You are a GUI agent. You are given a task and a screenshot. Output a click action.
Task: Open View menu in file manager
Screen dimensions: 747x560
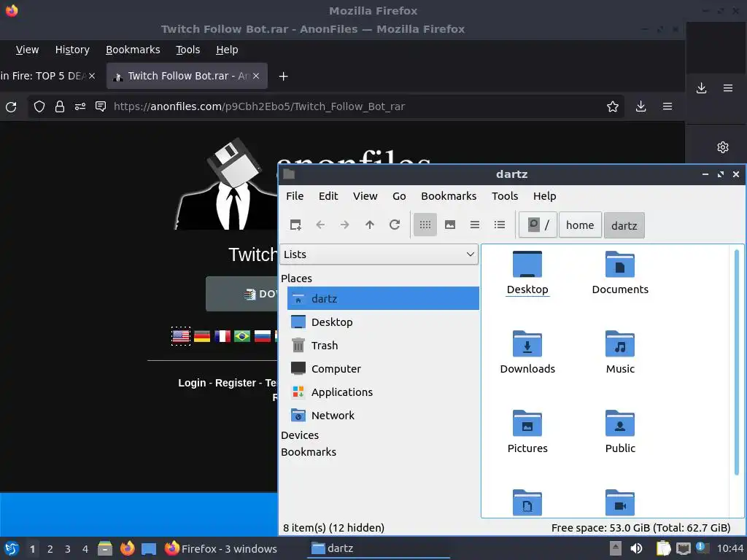(x=365, y=196)
